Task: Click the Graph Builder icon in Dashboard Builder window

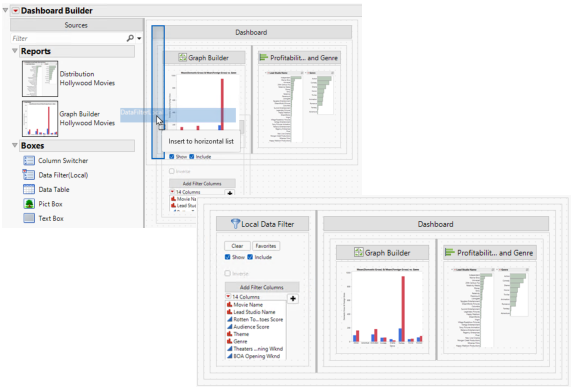Action: 182,57
